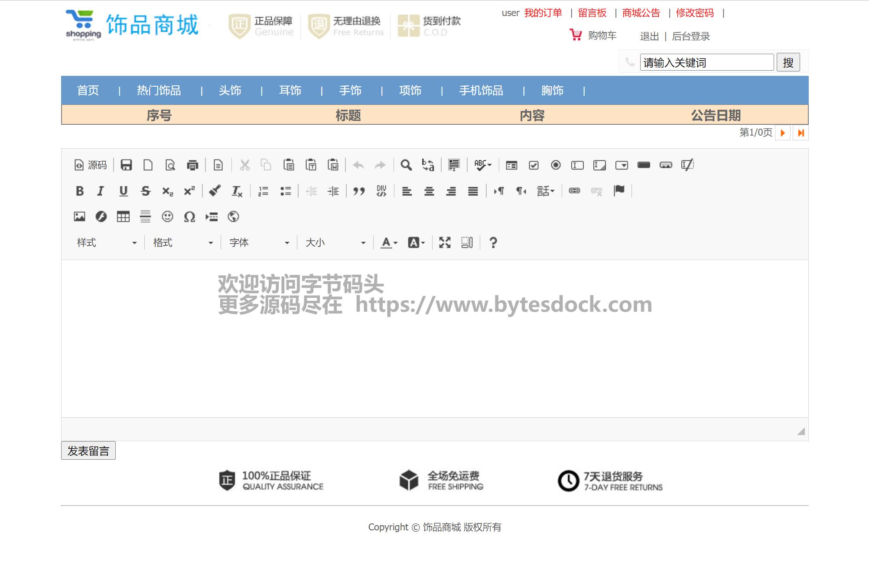The image size is (869, 588).
Task: Click the Italic formatting icon
Action: tap(101, 191)
